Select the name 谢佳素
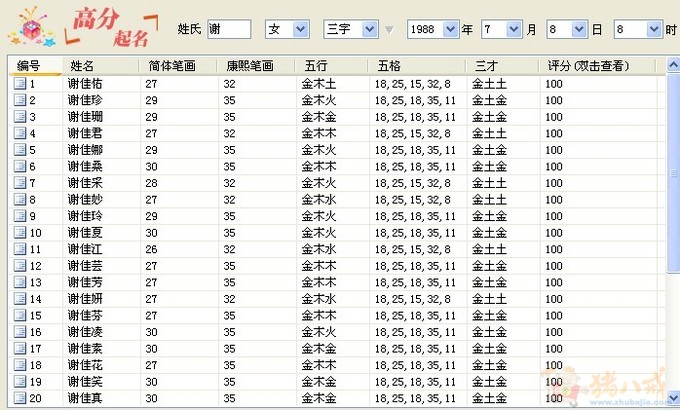The height and width of the screenshot is (410, 680). (x=85, y=348)
